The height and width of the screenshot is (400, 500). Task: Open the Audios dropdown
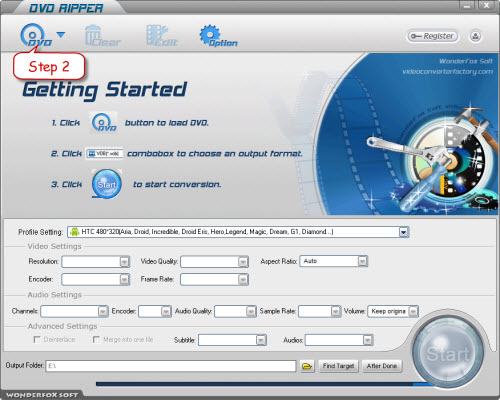click(x=367, y=340)
